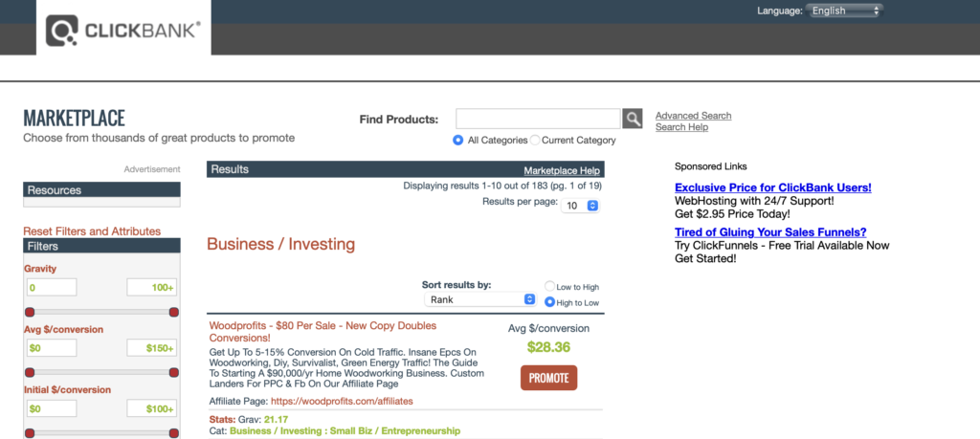Open the Marketplace Help link
Image resolution: width=980 pixels, height=439 pixels.
point(562,170)
